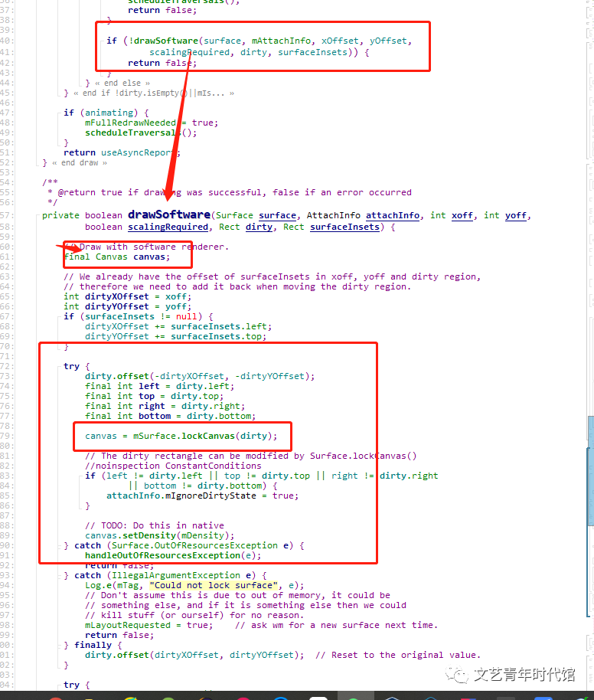
Task: Click the 'mFullRedrawNeeded' variable
Action: [x=130, y=123]
